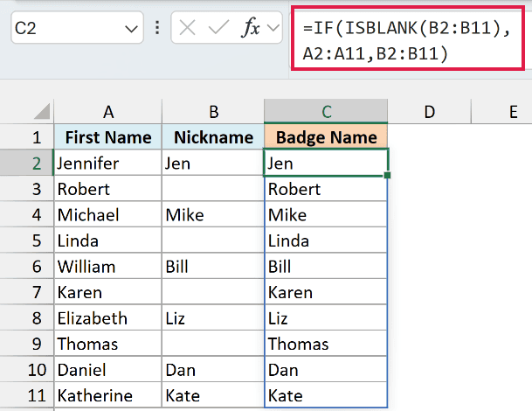Select row 2 header
532x411 pixels.
(27, 163)
